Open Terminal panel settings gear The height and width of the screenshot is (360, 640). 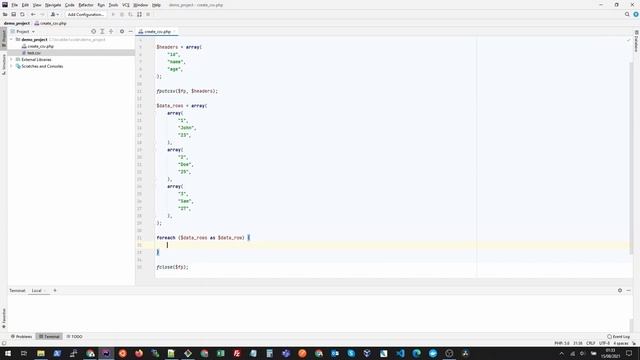click(x=620, y=291)
